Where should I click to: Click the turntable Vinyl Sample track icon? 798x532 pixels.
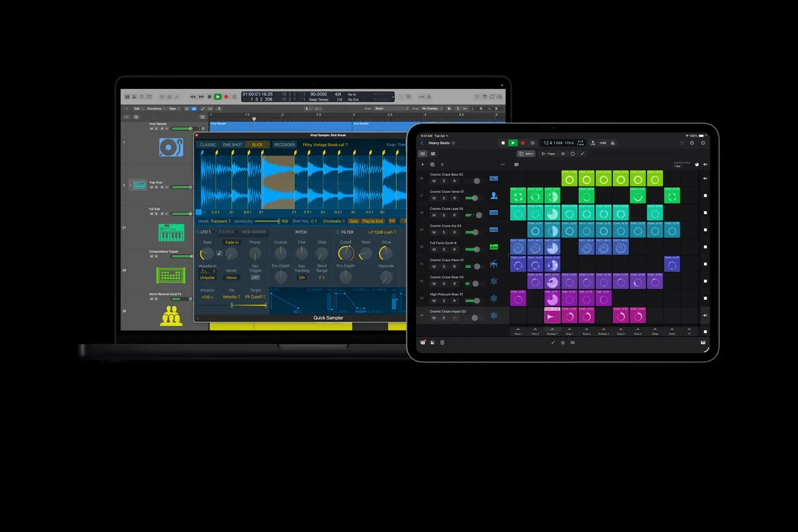[x=171, y=148]
